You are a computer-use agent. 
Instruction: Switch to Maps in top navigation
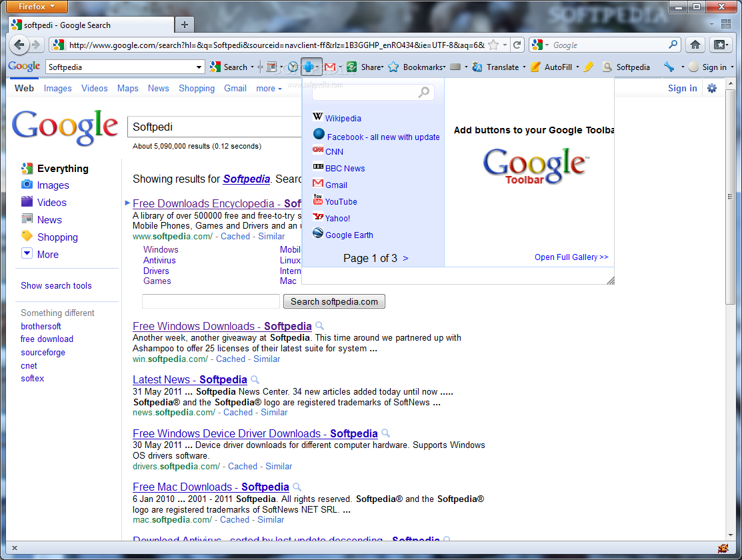[x=128, y=89]
